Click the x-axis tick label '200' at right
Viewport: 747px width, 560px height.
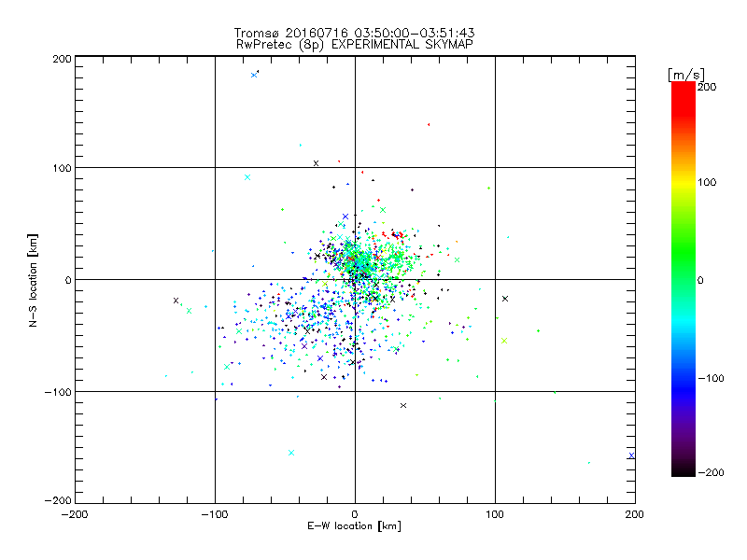[635, 514]
